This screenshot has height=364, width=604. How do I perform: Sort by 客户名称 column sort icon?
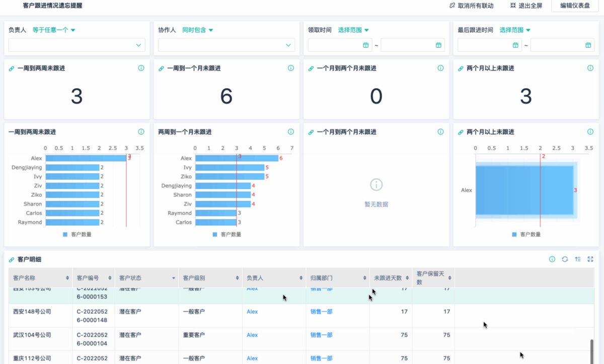tap(67, 278)
